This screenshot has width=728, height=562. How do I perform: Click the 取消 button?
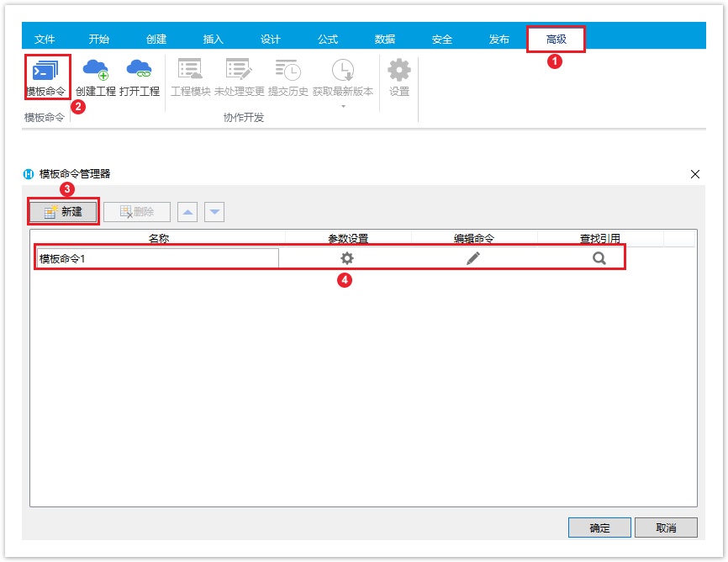click(x=666, y=528)
